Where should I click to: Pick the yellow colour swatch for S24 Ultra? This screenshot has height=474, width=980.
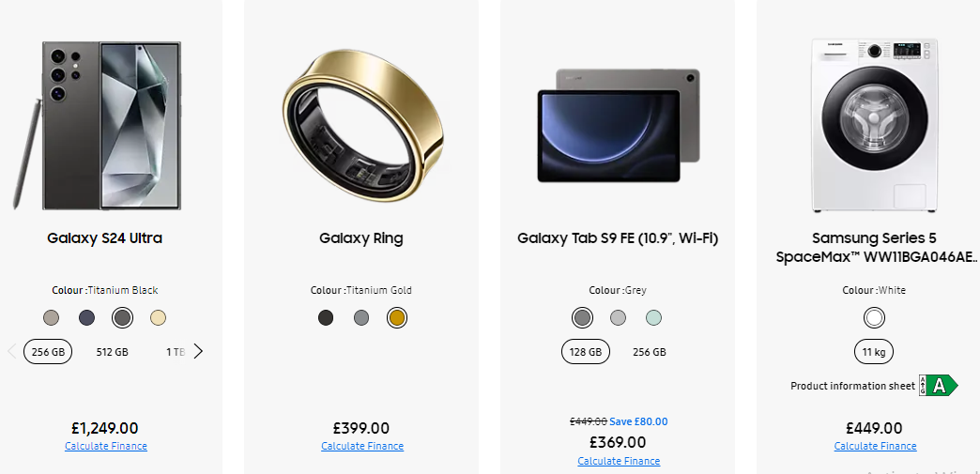coord(158,318)
